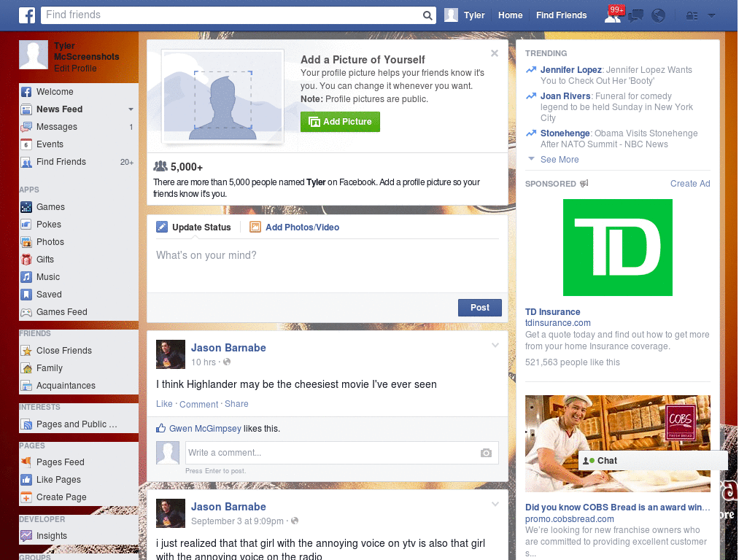This screenshot has width=747, height=560.
Task: Open the Chat bar
Action: coord(653,461)
